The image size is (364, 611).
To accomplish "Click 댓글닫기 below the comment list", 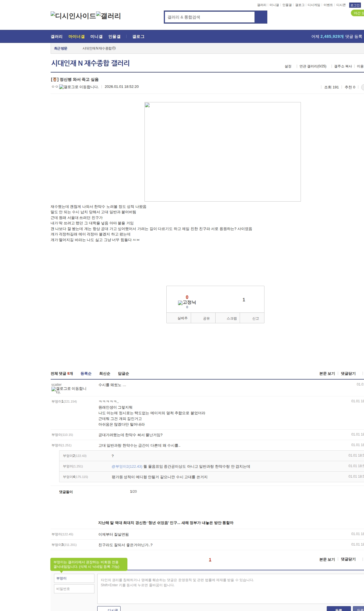I will point(348,560).
